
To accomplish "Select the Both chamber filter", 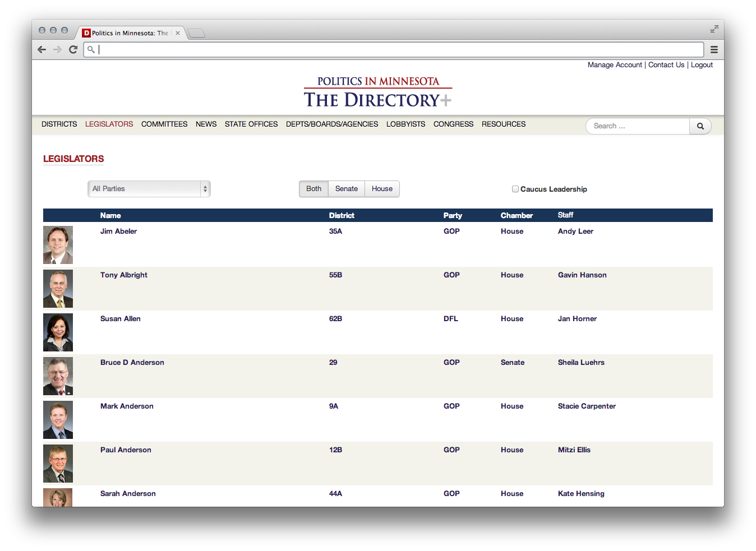I will tap(314, 189).
